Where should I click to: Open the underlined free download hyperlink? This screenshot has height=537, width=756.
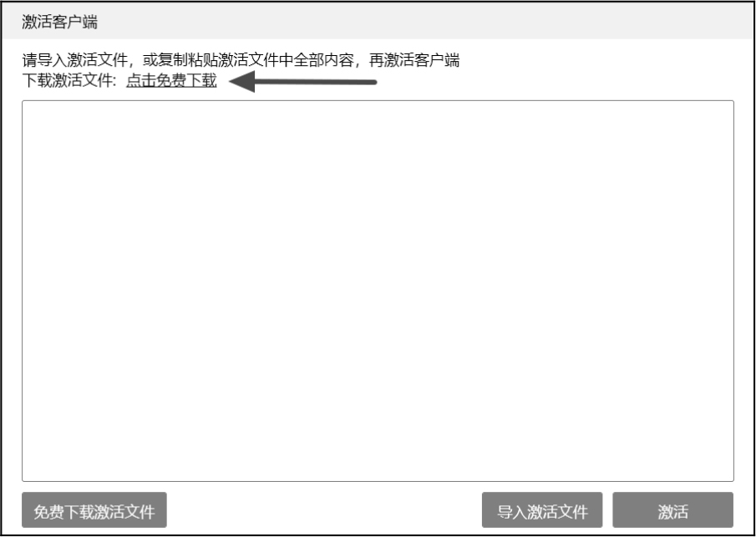(171, 81)
